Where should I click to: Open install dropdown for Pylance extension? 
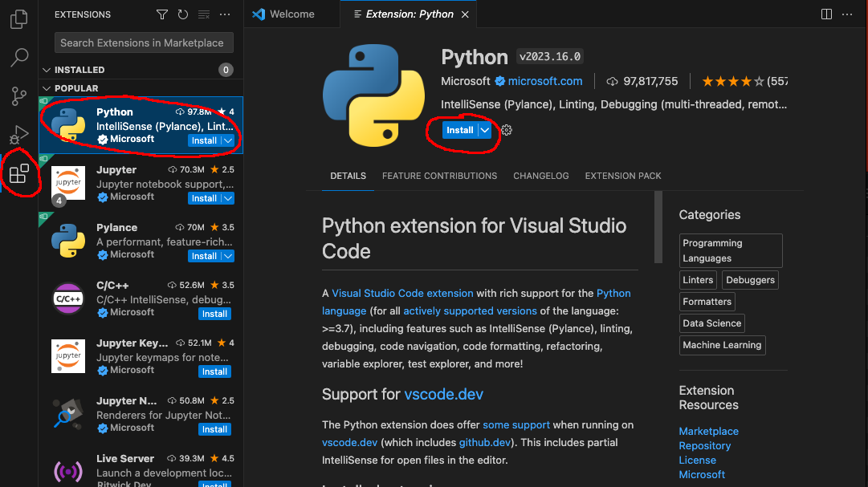pyautogui.click(x=228, y=256)
